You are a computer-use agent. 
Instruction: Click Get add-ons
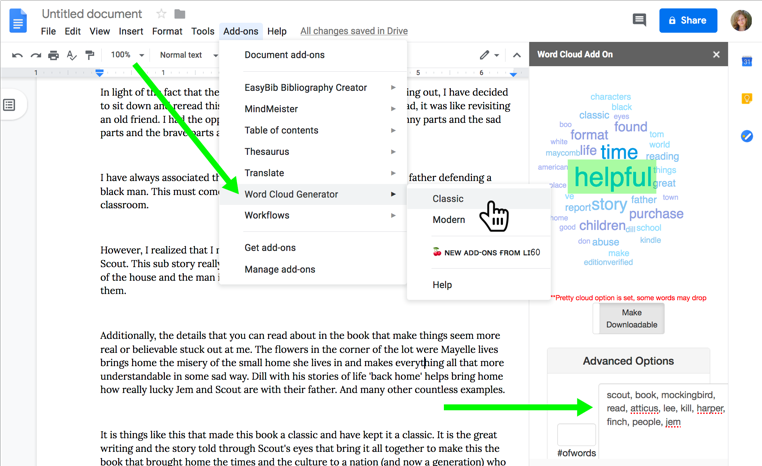[313, 248]
